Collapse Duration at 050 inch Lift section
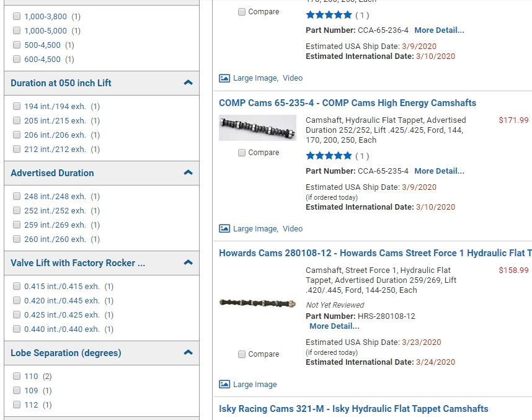This screenshot has height=420, width=532. [188, 83]
